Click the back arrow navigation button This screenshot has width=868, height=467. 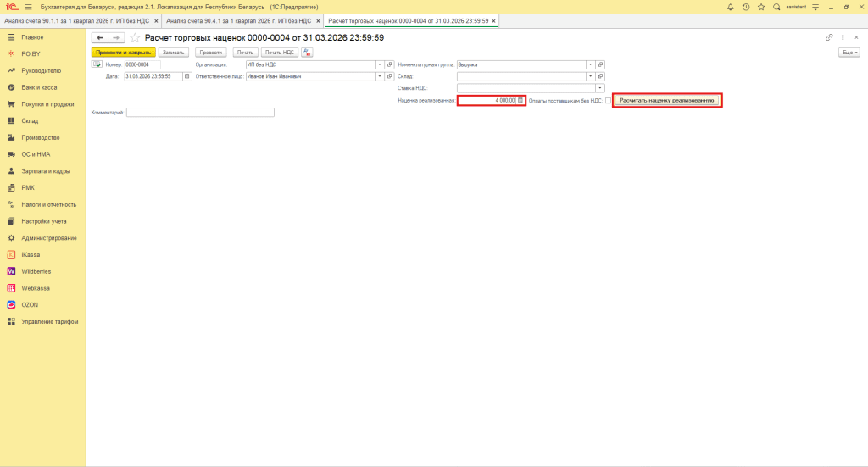coord(100,37)
